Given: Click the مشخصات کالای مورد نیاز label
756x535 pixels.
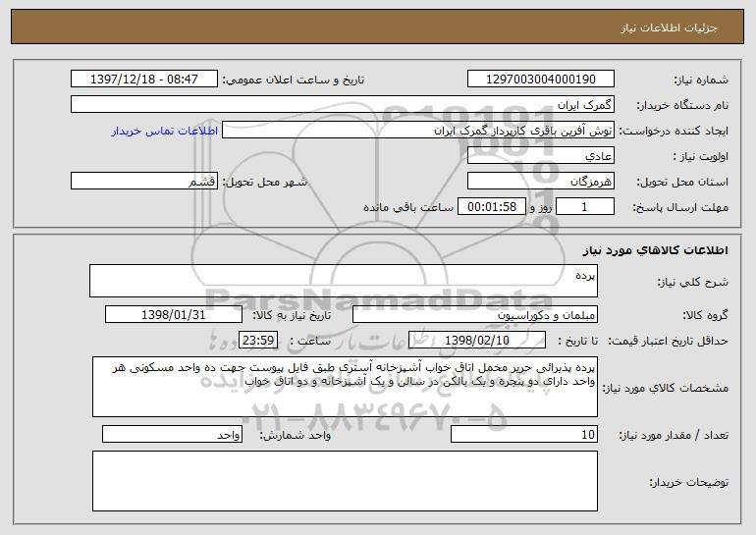Looking at the screenshot, I should click(x=666, y=388).
